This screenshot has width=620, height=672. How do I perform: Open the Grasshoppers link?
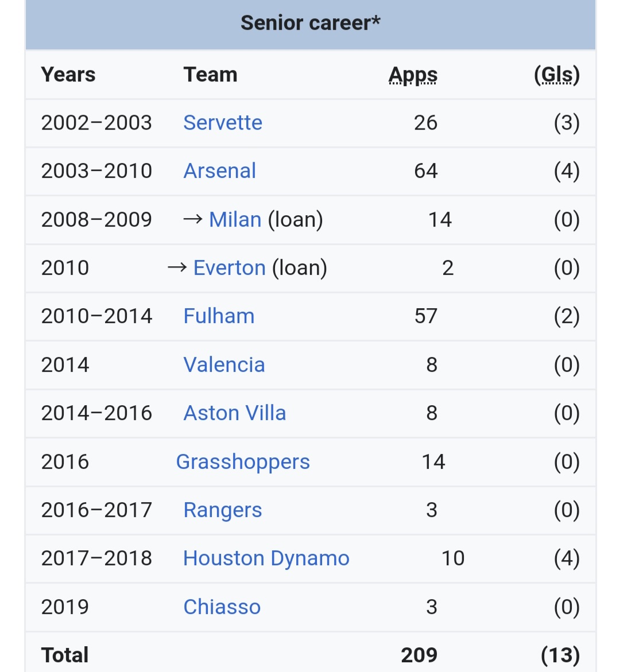[243, 462]
